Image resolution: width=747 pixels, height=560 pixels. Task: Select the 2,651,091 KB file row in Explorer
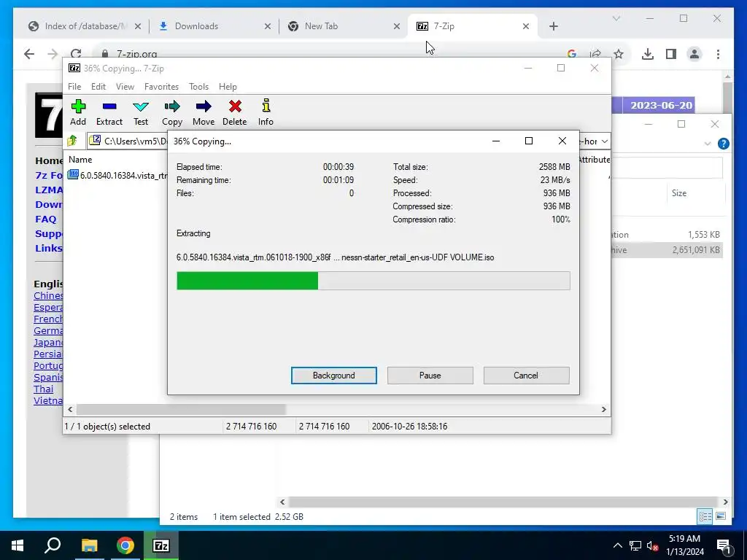pyautogui.click(x=667, y=250)
